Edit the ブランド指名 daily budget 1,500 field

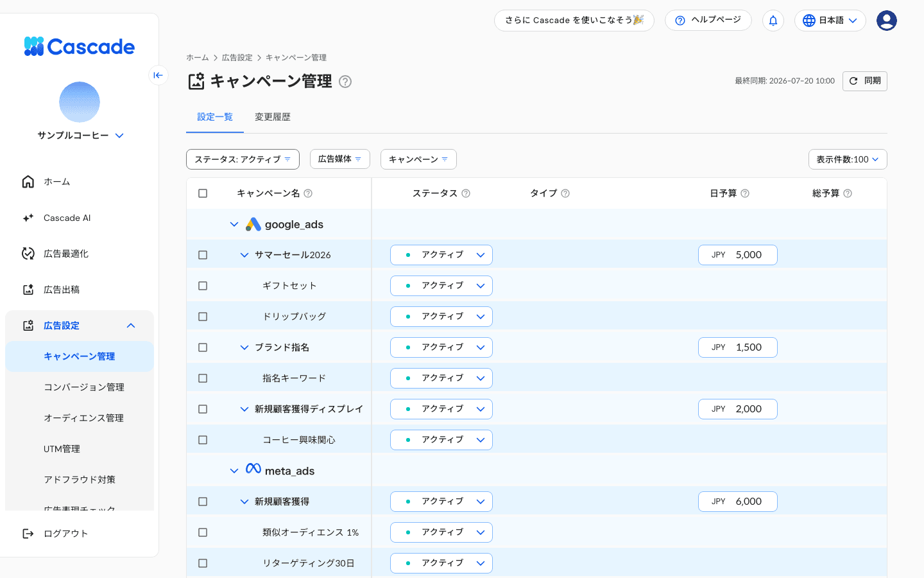coord(738,347)
